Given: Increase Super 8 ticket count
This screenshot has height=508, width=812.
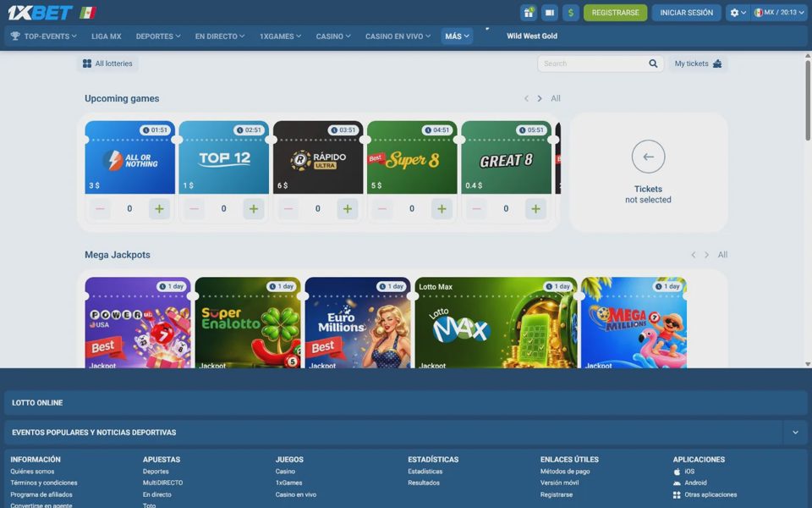Looking at the screenshot, I should click(x=442, y=209).
